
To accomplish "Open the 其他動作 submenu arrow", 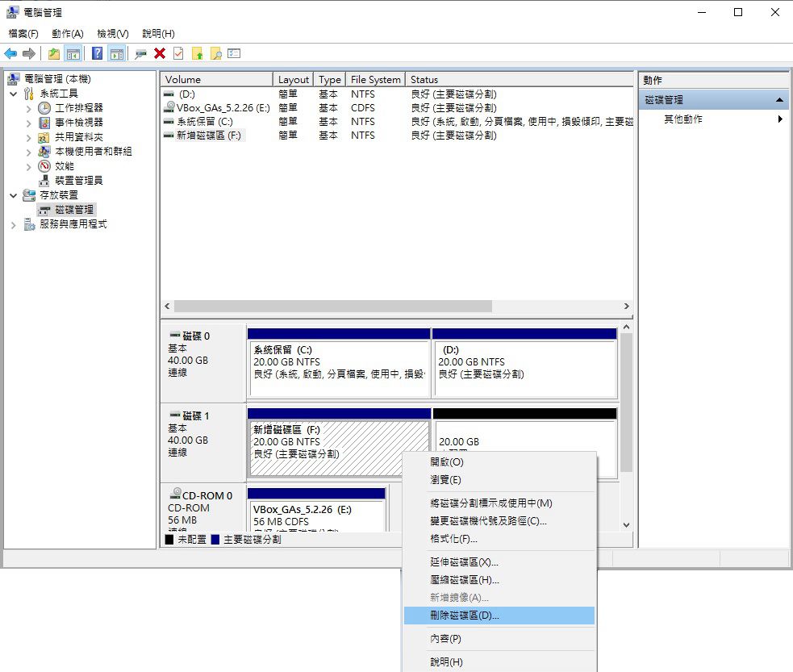I will pos(780,119).
